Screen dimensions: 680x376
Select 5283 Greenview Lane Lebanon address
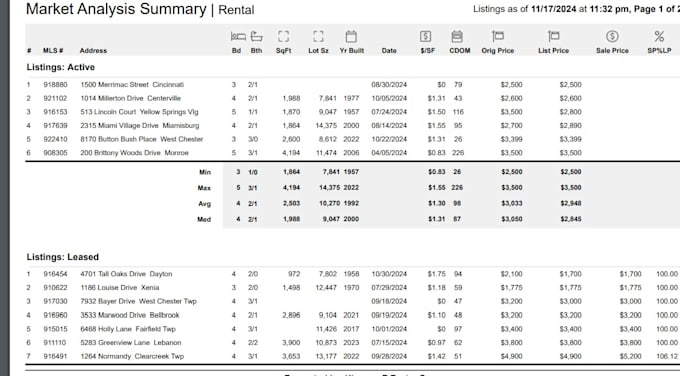(x=131, y=343)
